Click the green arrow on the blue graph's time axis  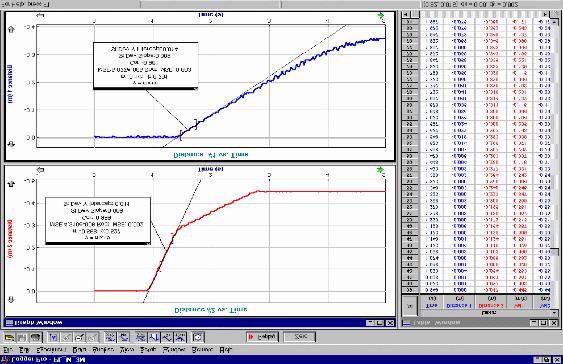381,15
